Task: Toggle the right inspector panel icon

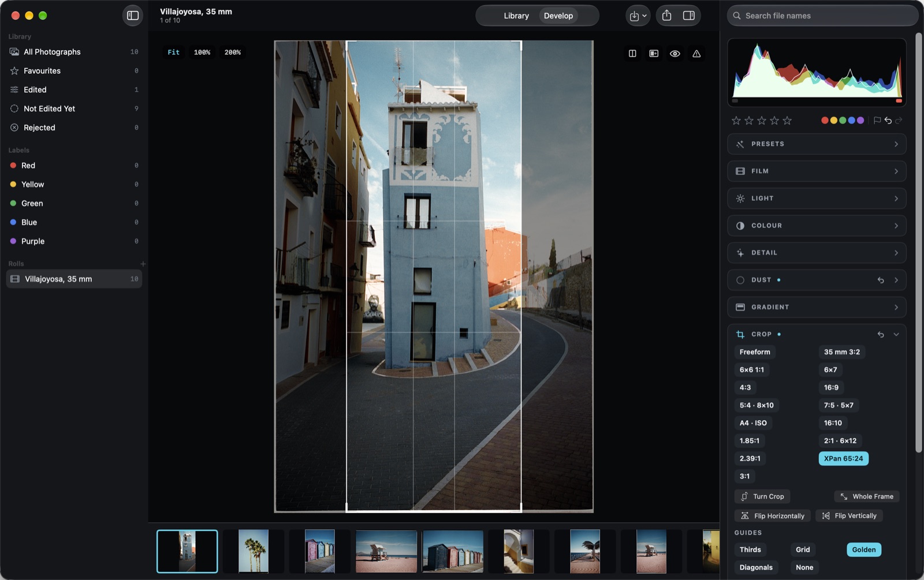Action: tap(689, 16)
